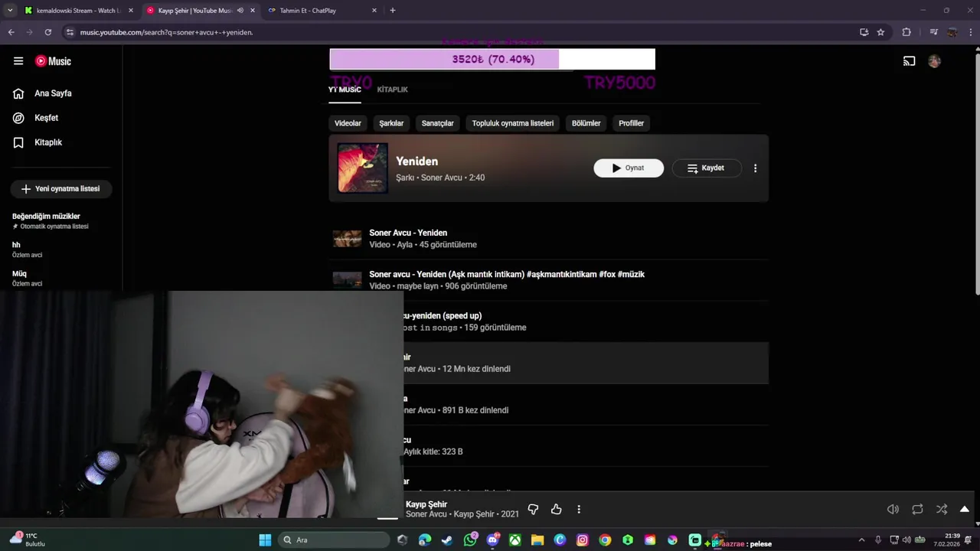Open Kitaplık in the sidebar

click(47, 142)
